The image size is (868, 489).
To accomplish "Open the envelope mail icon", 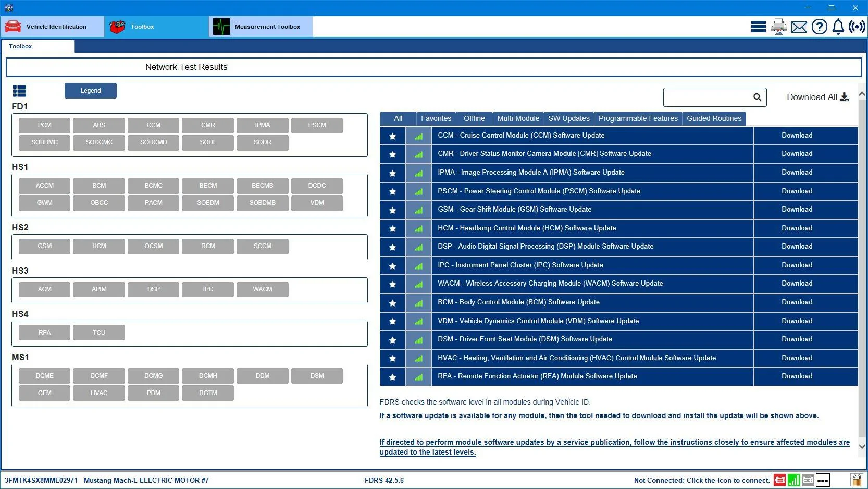I will click(x=799, y=27).
